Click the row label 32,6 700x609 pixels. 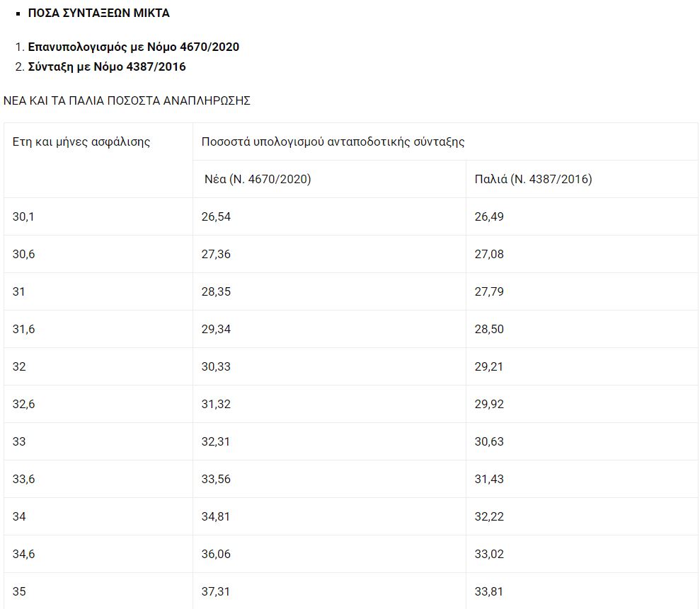98,404
